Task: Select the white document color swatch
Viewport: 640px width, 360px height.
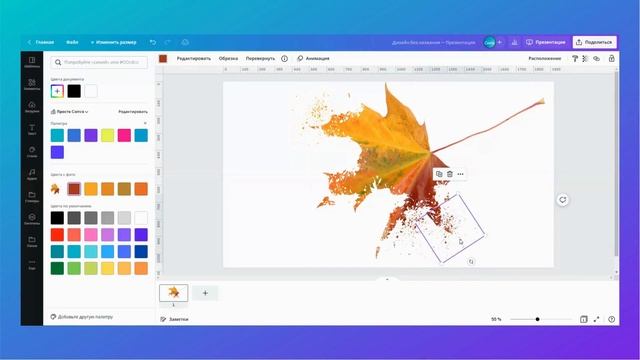Action: (x=91, y=91)
